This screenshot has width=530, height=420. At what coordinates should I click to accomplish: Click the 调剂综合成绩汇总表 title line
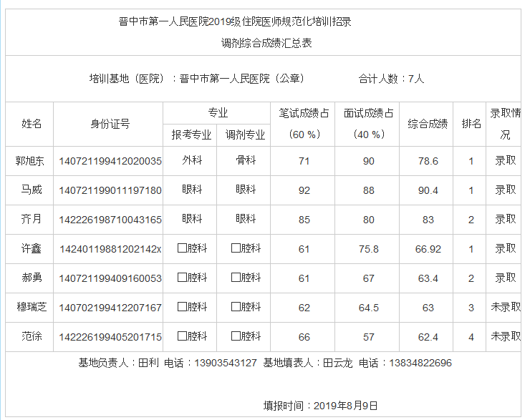click(x=266, y=42)
